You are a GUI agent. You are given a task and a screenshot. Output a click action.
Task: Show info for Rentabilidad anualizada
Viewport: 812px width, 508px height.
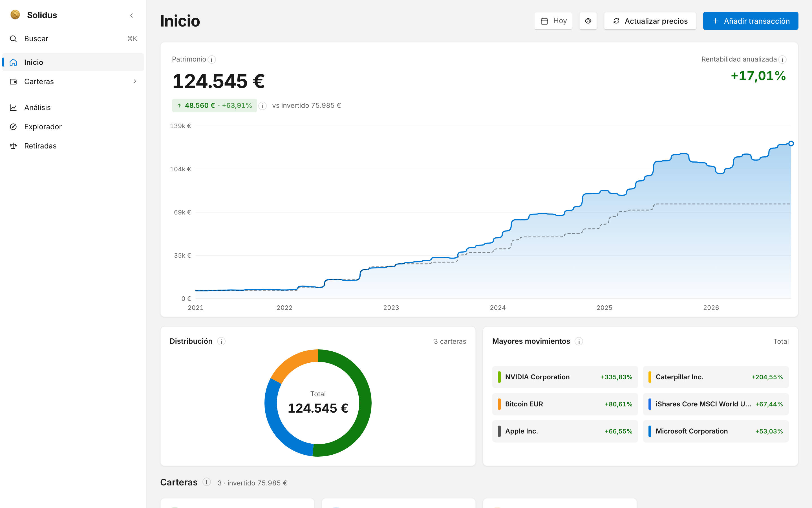click(x=782, y=60)
